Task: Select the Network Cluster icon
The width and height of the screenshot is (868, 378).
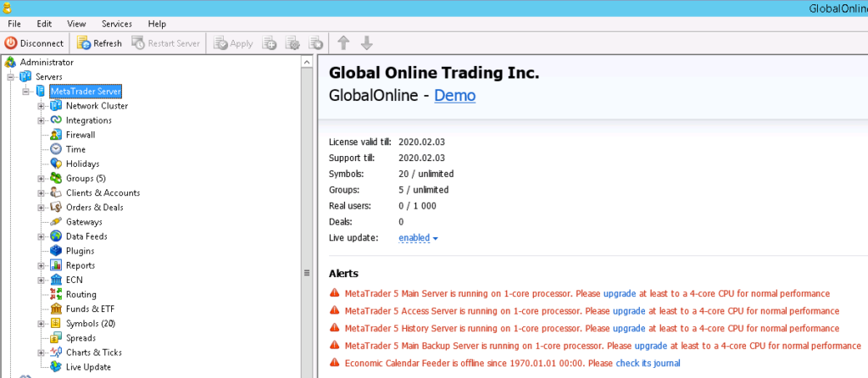Action: [x=56, y=106]
